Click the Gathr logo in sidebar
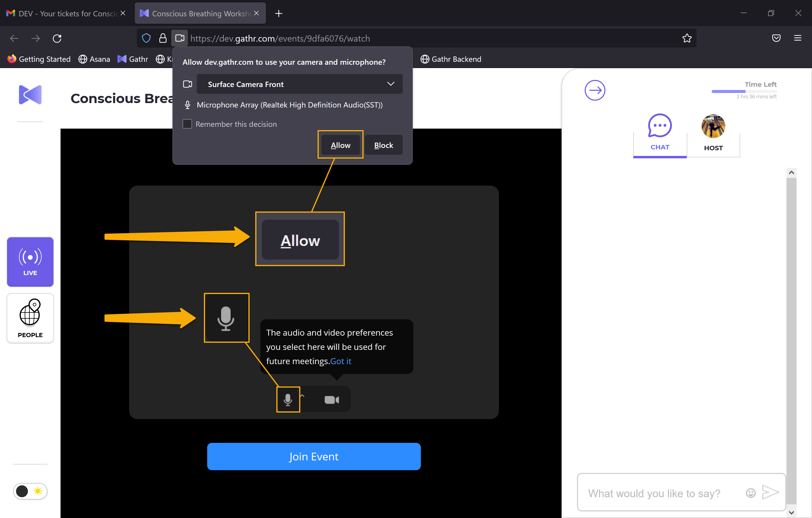This screenshot has height=518, width=812. [30, 94]
